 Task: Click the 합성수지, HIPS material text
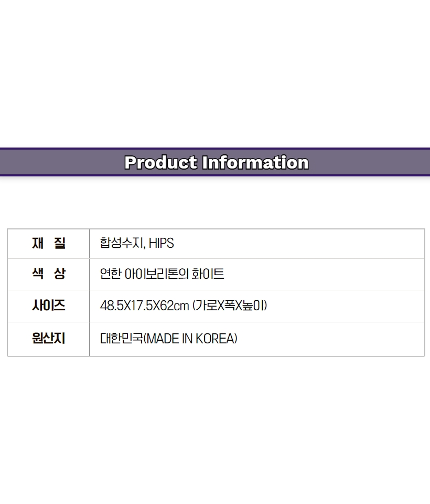pyautogui.click(x=137, y=243)
